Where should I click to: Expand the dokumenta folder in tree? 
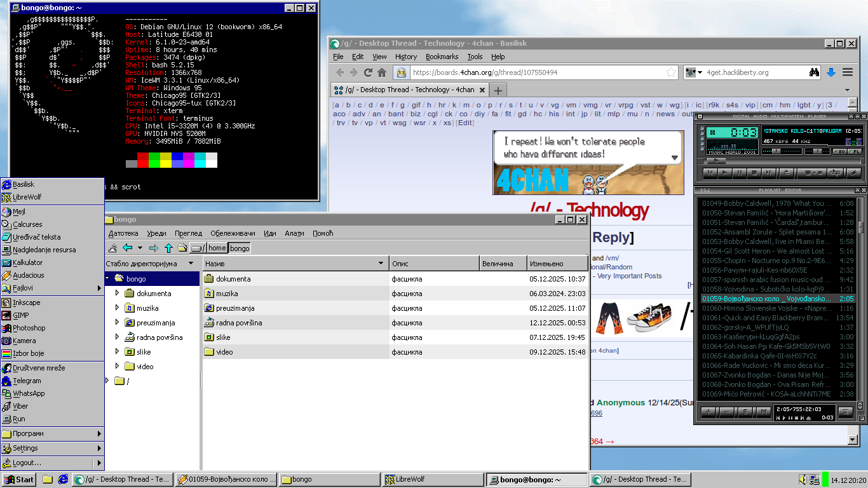(x=117, y=294)
